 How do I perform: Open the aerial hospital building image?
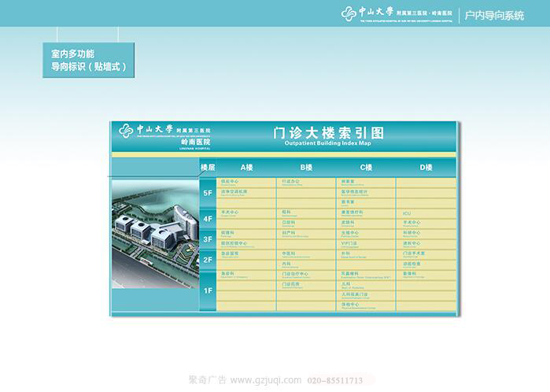coord(154,223)
